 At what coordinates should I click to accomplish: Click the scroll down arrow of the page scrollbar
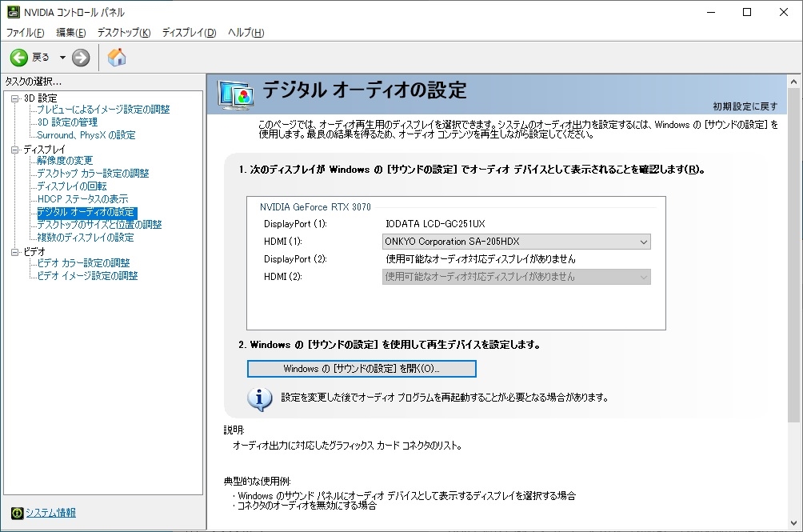[x=793, y=523]
